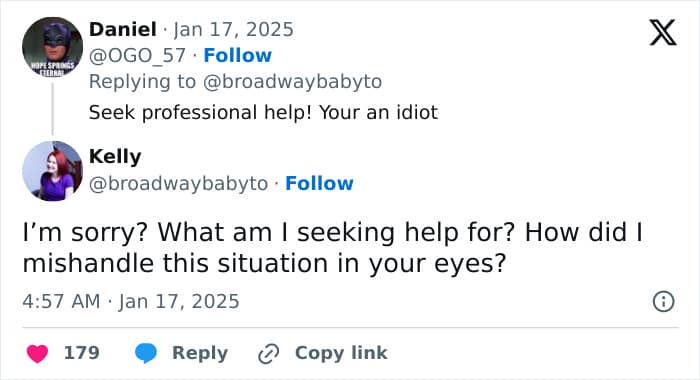View the 179 likes count
This screenshot has width=700, height=380.
click(x=82, y=353)
